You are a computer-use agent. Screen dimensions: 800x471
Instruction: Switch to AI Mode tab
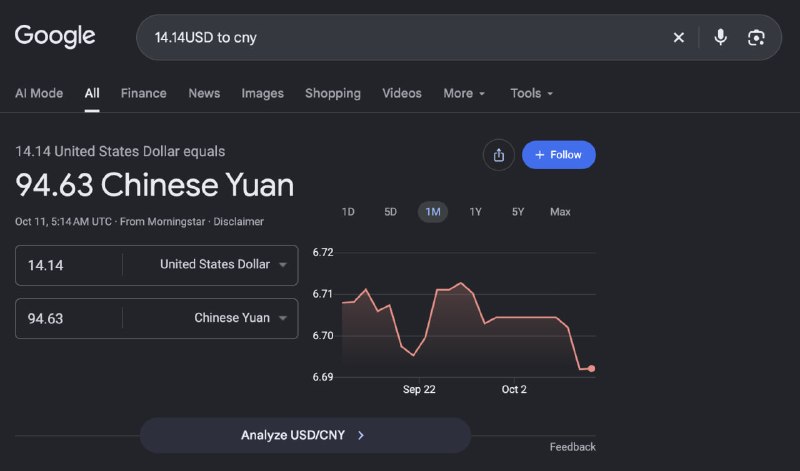click(39, 93)
